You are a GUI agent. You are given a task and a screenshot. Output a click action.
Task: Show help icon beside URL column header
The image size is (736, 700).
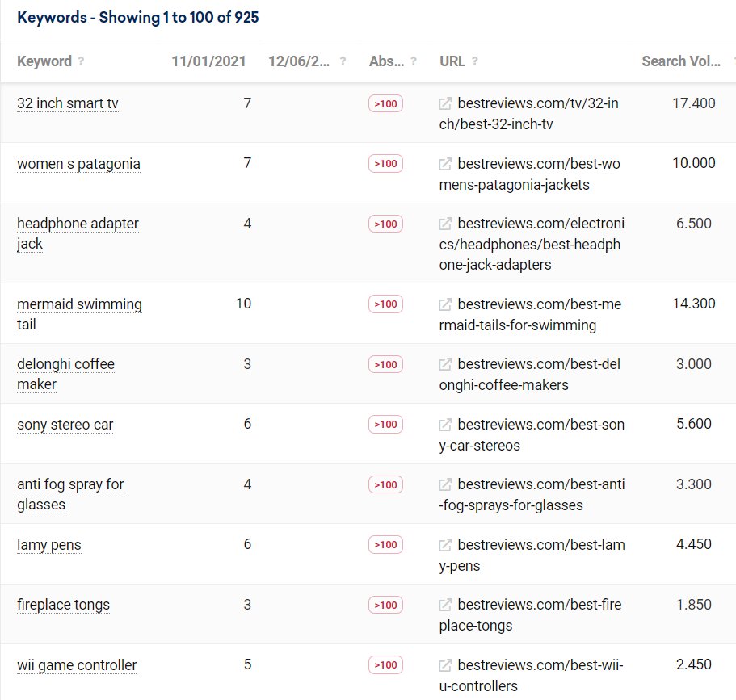coord(474,61)
